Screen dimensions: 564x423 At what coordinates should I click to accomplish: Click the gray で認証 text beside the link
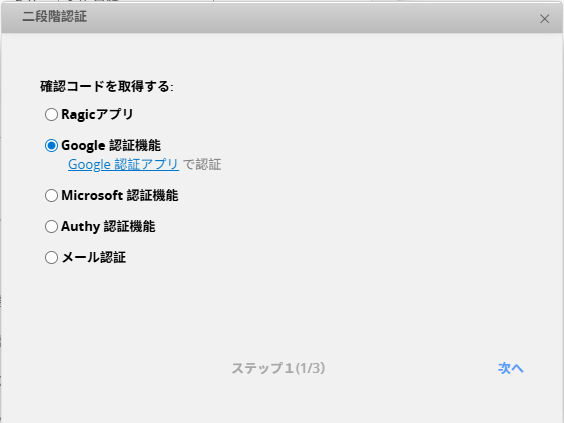tap(202, 164)
